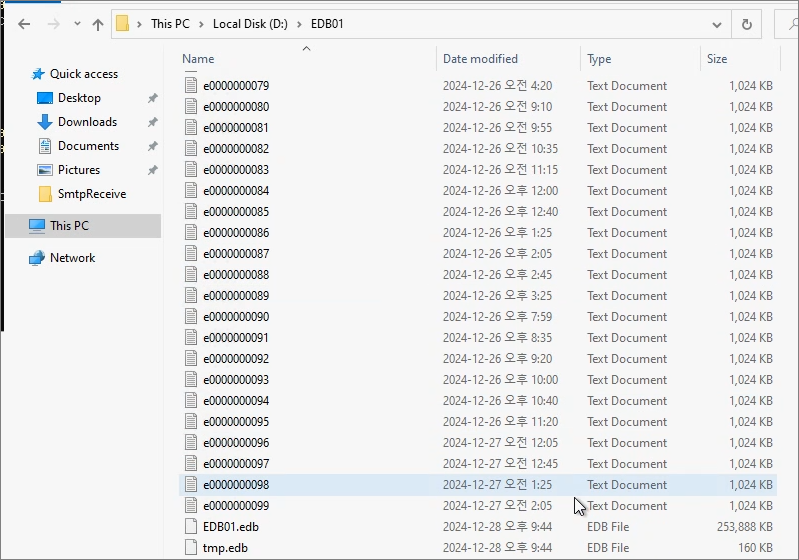Open Desktop in Quick access
Screen dimensions: 799x560
[79, 98]
